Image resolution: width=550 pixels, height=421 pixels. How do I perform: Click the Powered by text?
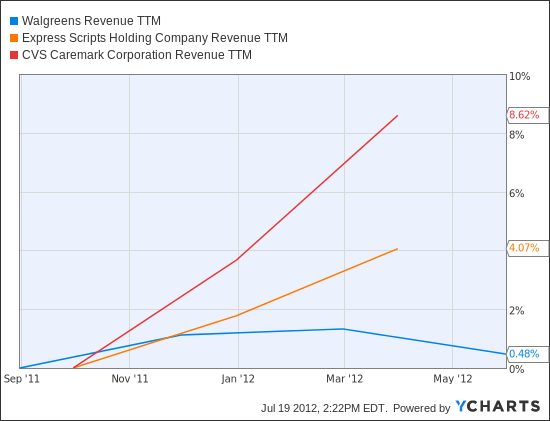[x=422, y=408]
